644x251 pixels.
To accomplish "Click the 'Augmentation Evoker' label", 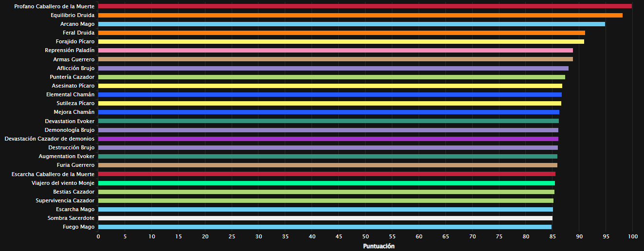I will (67, 156).
